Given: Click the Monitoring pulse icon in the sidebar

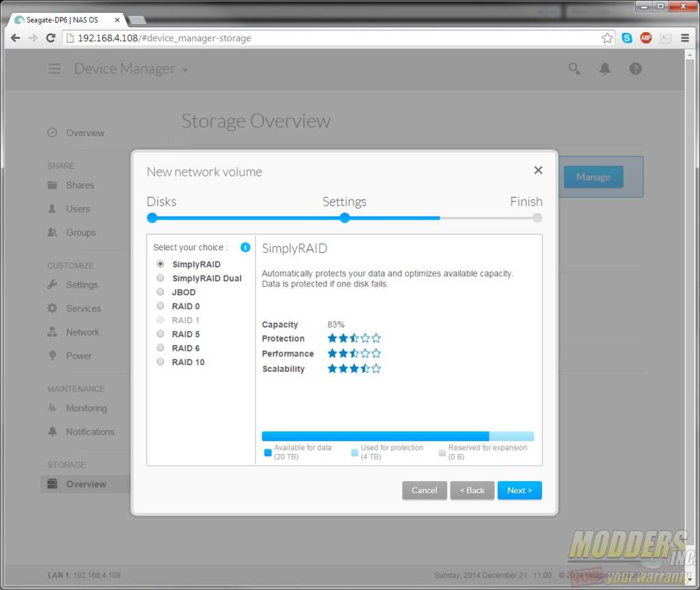Looking at the screenshot, I should coord(52,407).
